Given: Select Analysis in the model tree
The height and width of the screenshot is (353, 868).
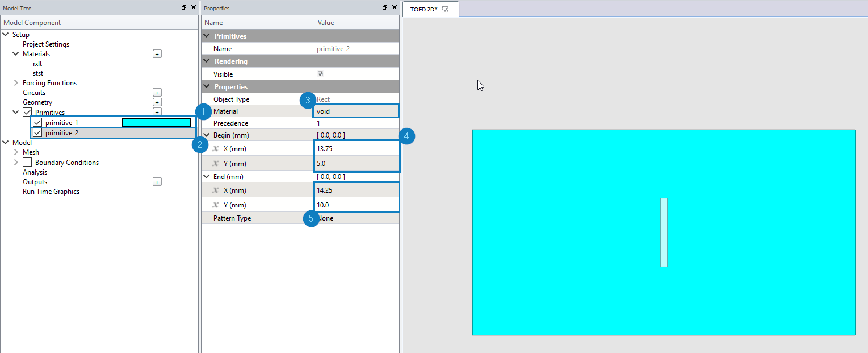Looking at the screenshot, I should [x=35, y=172].
